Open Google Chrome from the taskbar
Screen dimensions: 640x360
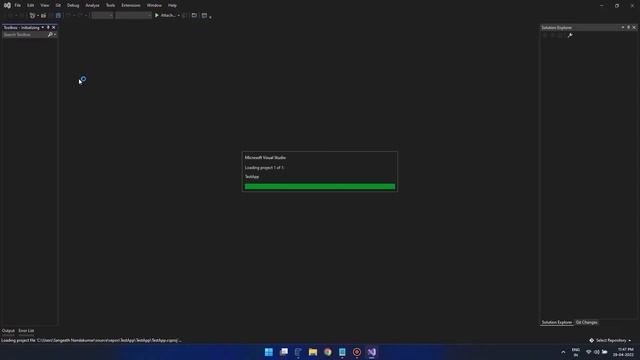pos(328,352)
